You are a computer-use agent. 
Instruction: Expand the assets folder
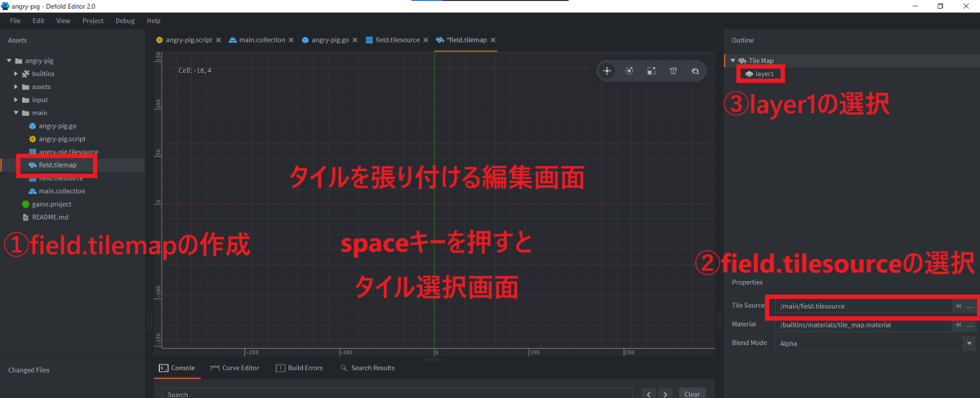[16, 87]
